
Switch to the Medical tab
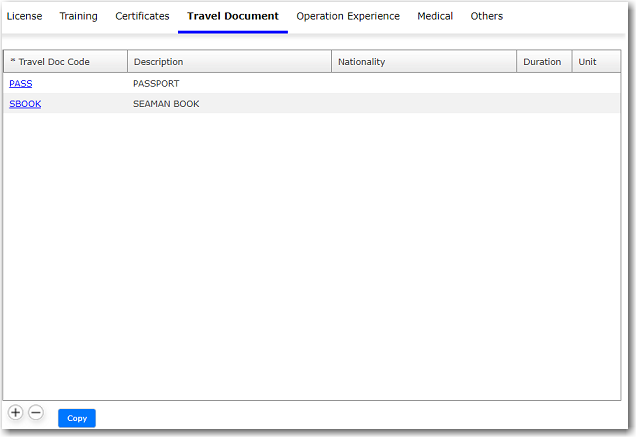tap(435, 16)
